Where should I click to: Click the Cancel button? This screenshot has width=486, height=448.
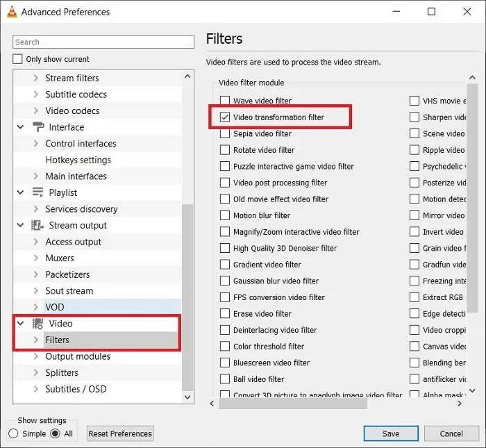451,433
